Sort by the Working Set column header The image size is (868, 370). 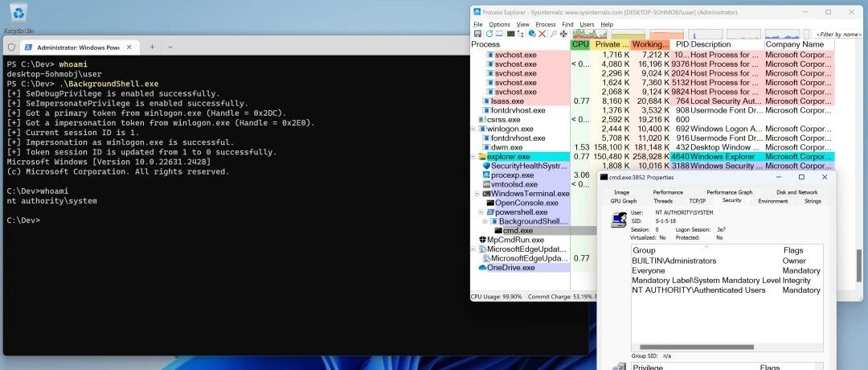(x=650, y=44)
